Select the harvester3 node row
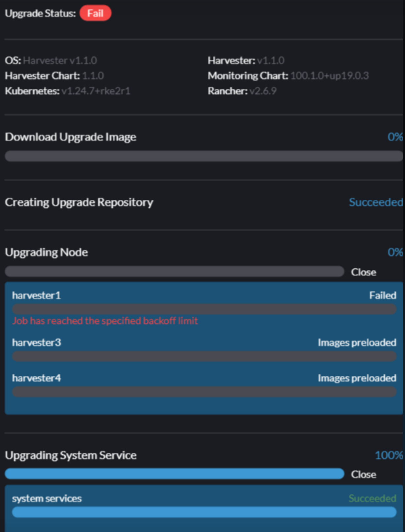Viewport: 405px width, 532px height. [132, 342]
